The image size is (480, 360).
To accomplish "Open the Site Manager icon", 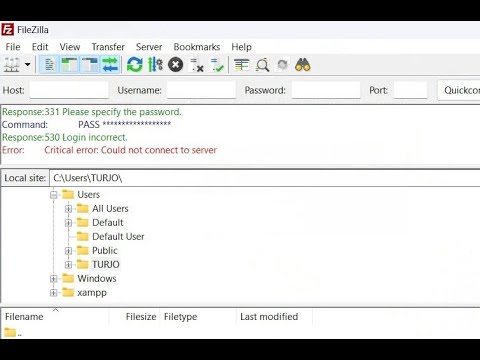I will point(11,65).
